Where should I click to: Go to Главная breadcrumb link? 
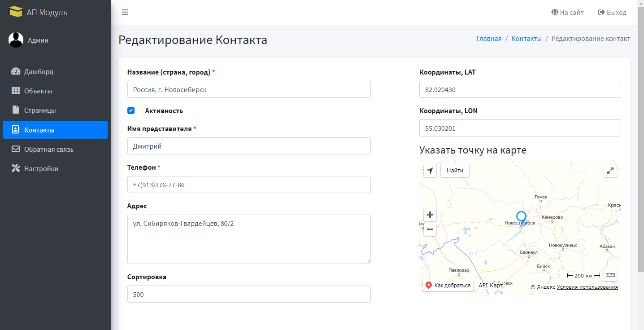tap(489, 39)
